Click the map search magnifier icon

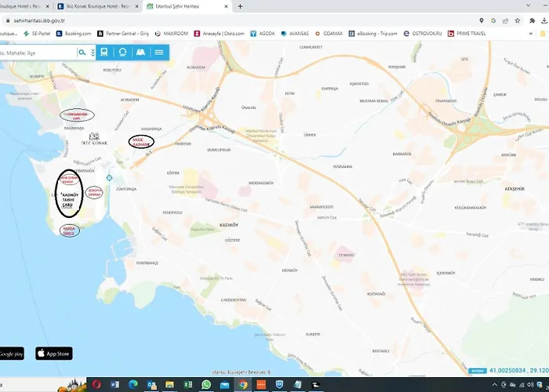pyautogui.click(x=82, y=53)
